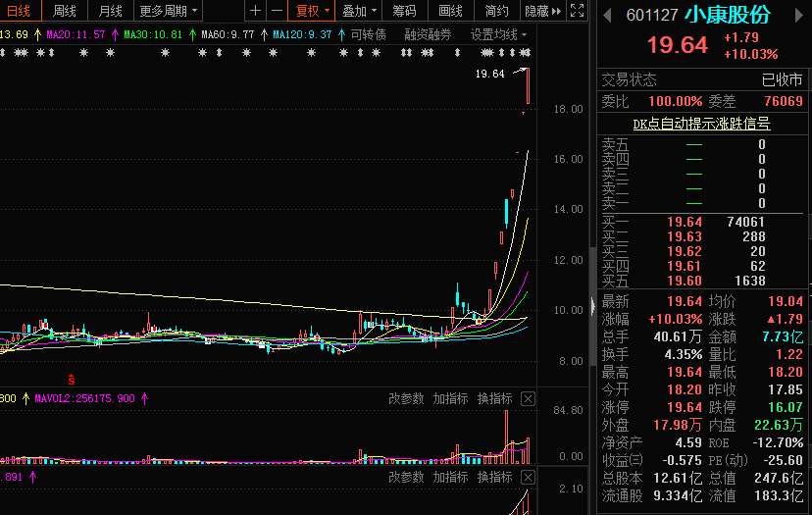812x515 pixels.
Task: Open DK点自动提示涨跌信号 link
Action: click(702, 124)
